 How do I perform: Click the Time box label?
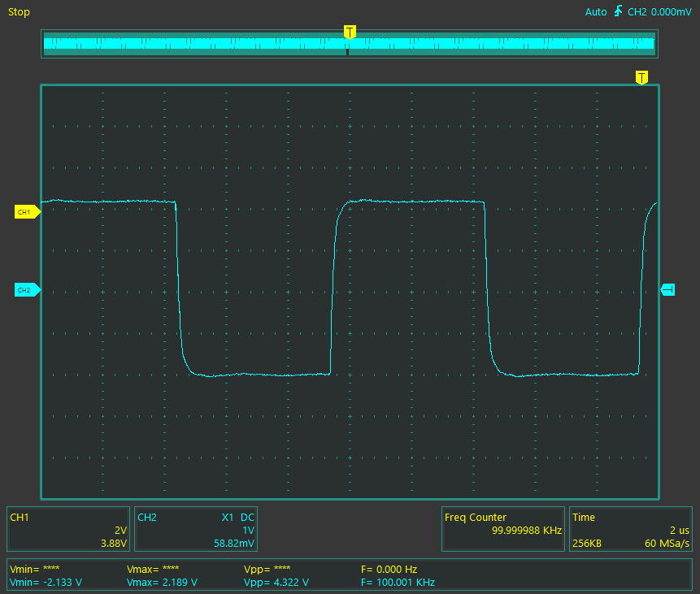click(584, 518)
